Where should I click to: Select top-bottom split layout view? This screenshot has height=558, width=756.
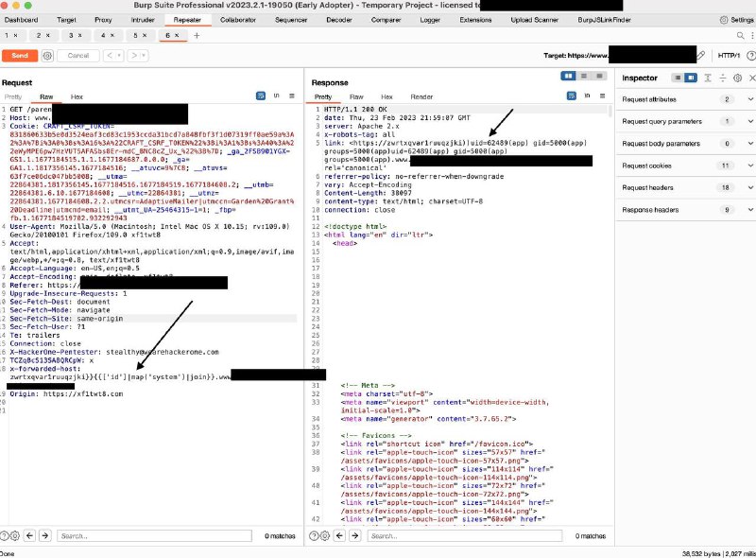coord(584,76)
